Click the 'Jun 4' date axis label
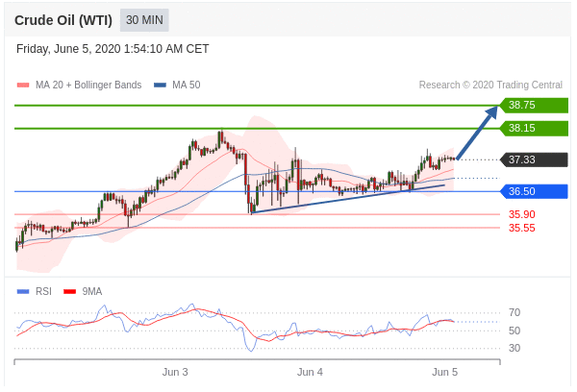The image size is (577, 392). tap(310, 372)
